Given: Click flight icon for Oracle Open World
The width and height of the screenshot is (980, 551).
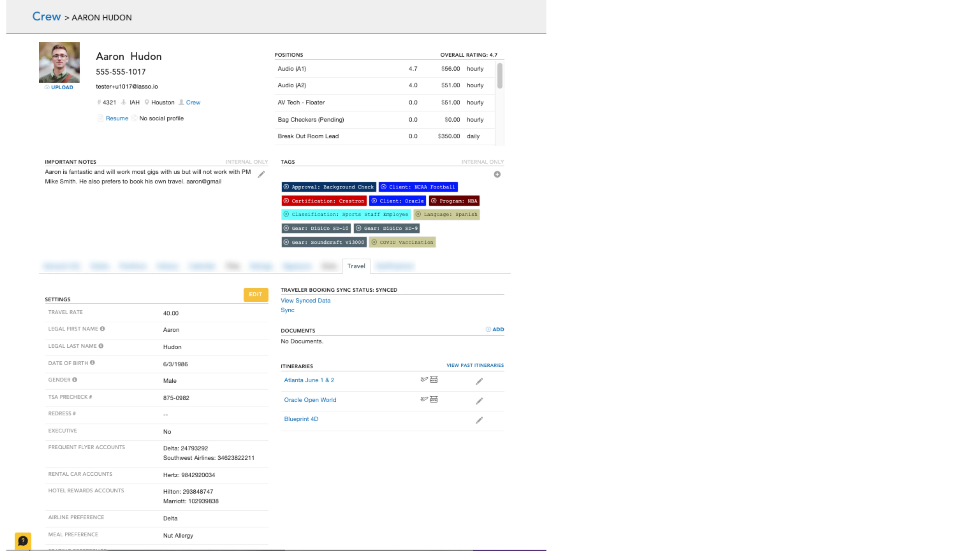Looking at the screenshot, I should click(424, 399).
